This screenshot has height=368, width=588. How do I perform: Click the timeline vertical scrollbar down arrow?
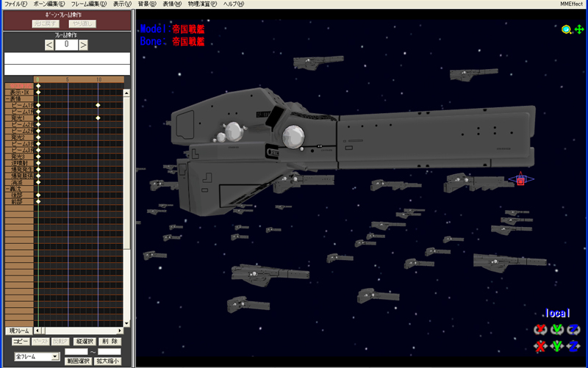pos(126,323)
